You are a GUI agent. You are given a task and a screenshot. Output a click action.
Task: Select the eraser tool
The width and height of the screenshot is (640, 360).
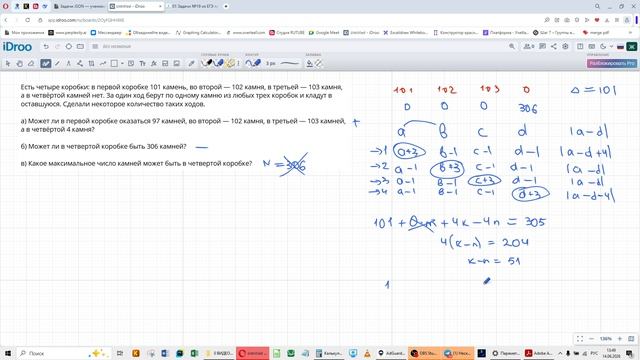click(x=31, y=63)
